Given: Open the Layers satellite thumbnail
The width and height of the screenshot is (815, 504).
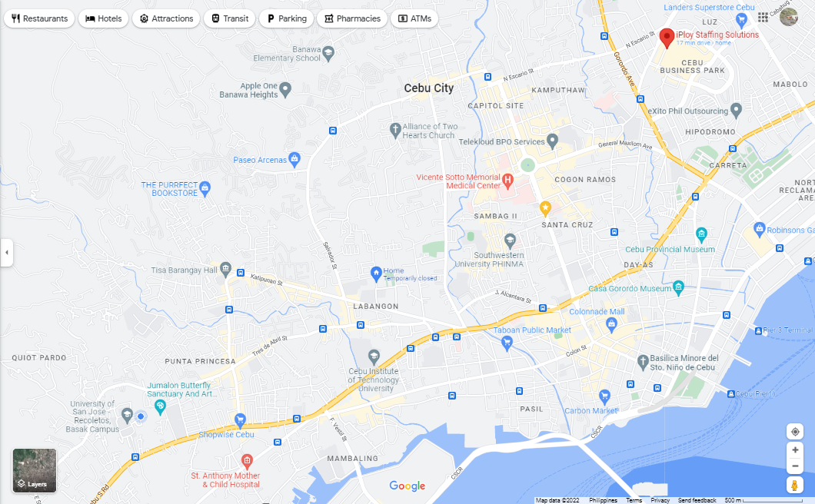Looking at the screenshot, I should point(35,470).
